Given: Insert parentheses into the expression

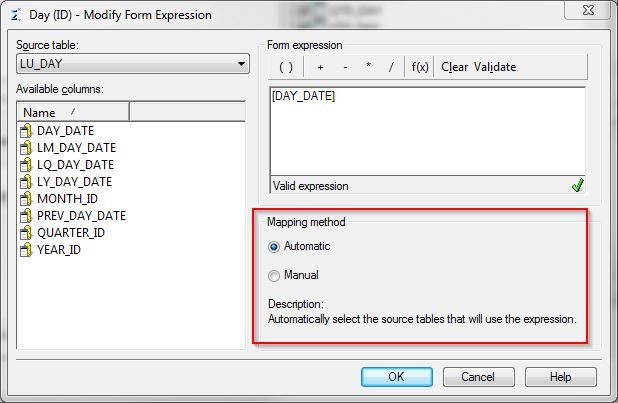Looking at the screenshot, I should point(286,67).
